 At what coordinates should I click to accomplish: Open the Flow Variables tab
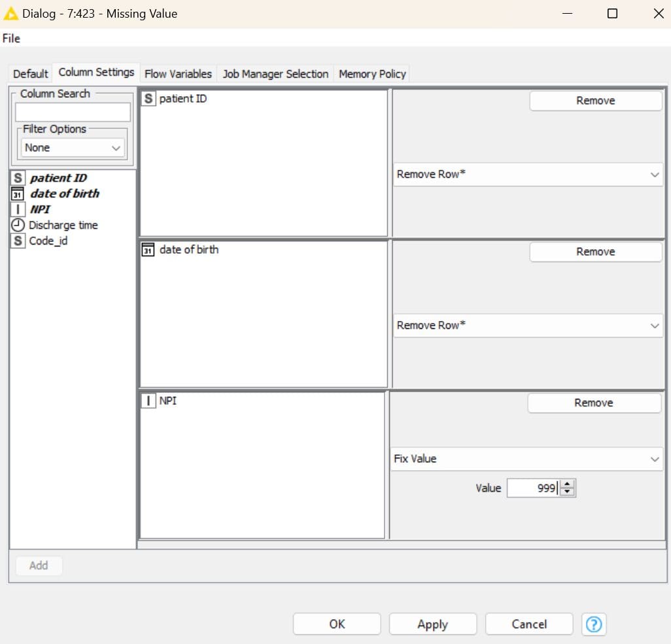pyautogui.click(x=178, y=74)
